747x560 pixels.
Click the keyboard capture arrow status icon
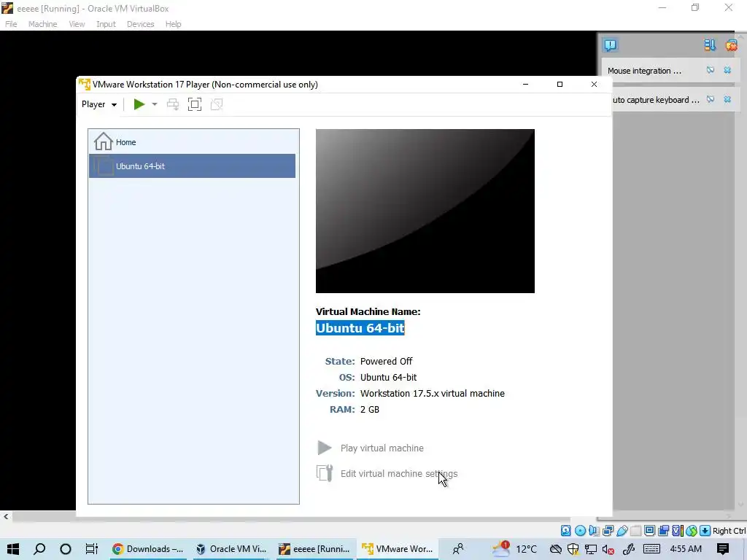(x=705, y=531)
